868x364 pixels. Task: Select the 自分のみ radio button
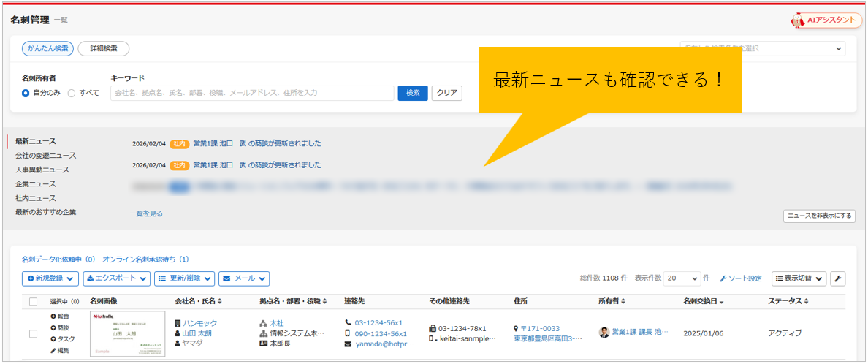26,93
